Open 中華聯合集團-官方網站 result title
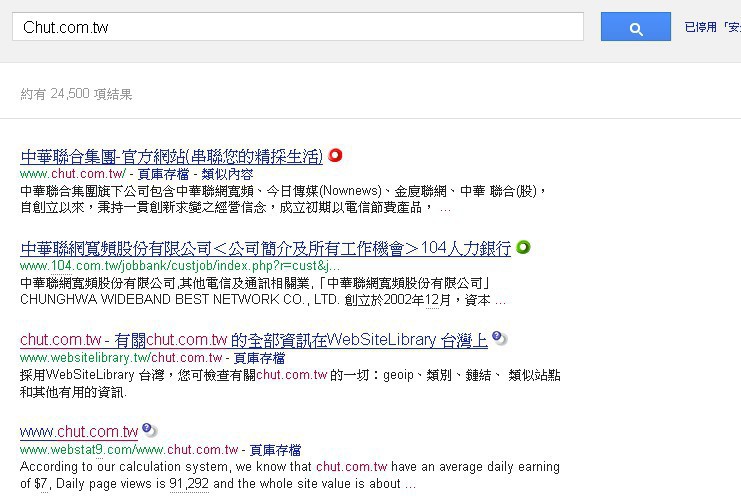 pyautogui.click(x=172, y=156)
